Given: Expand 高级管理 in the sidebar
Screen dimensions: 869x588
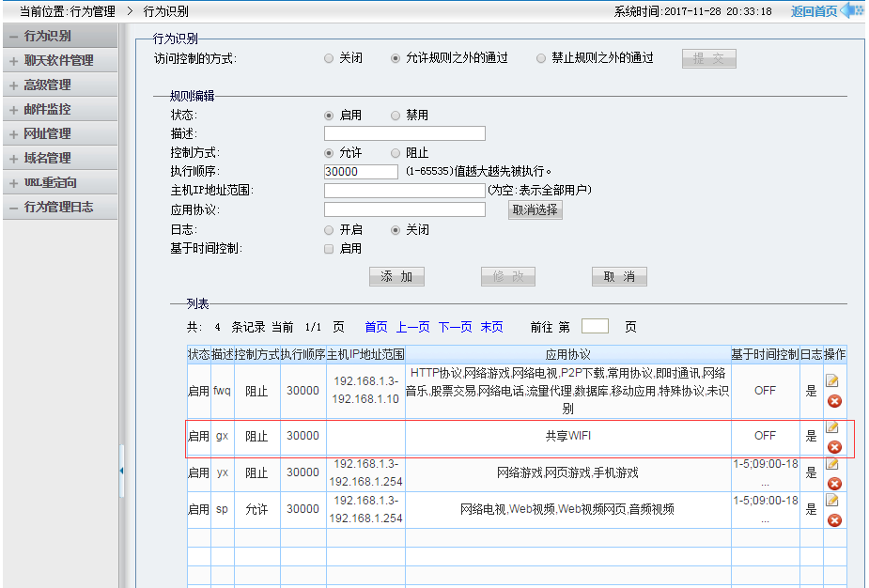Looking at the screenshot, I should click(x=60, y=85).
